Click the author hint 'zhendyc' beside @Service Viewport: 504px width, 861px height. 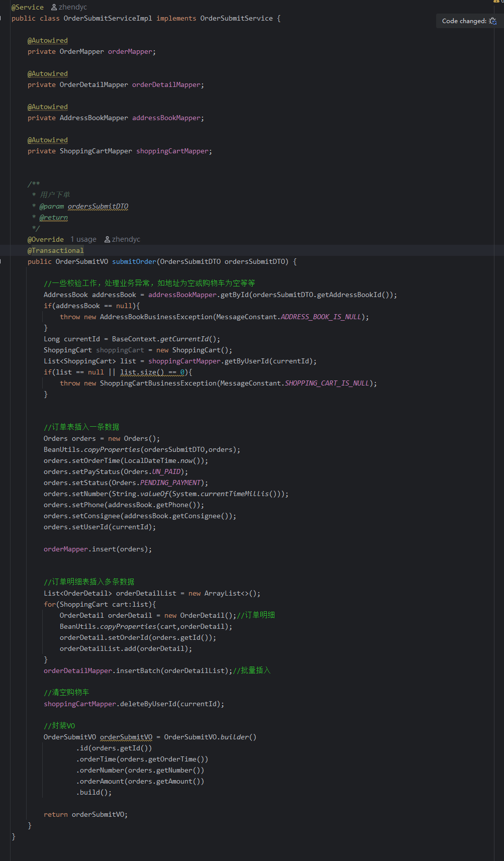pos(69,7)
